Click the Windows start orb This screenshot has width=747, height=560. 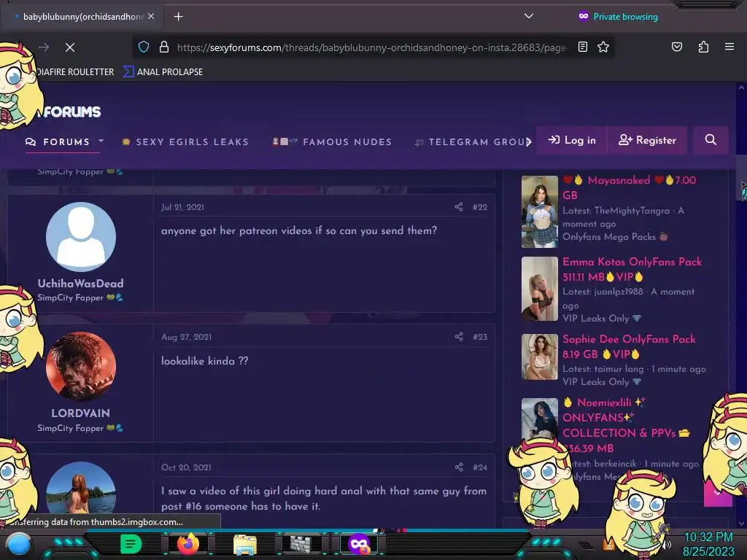tap(19, 544)
